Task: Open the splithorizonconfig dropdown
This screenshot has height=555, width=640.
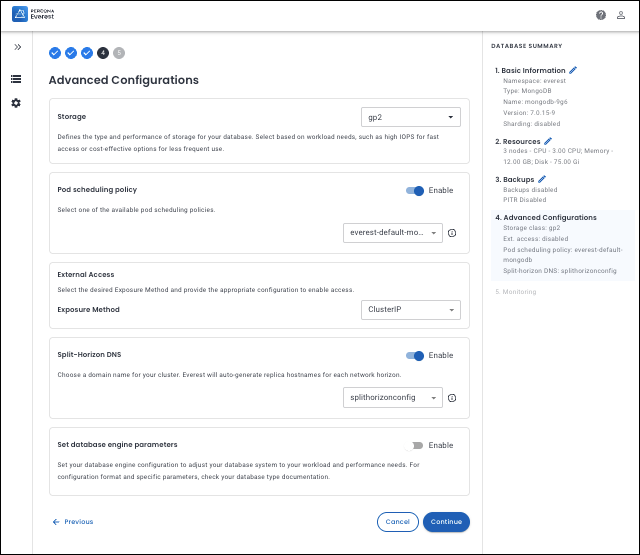Action: [x=392, y=398]
